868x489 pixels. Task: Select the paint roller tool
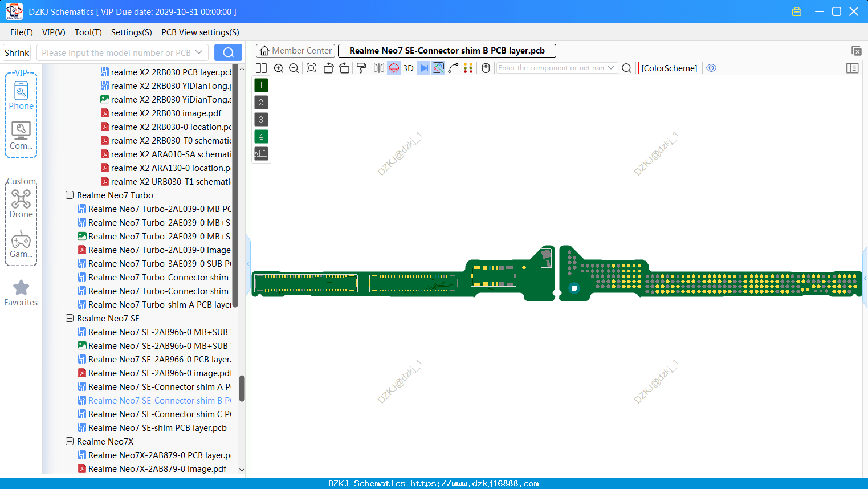click(361, 68)
